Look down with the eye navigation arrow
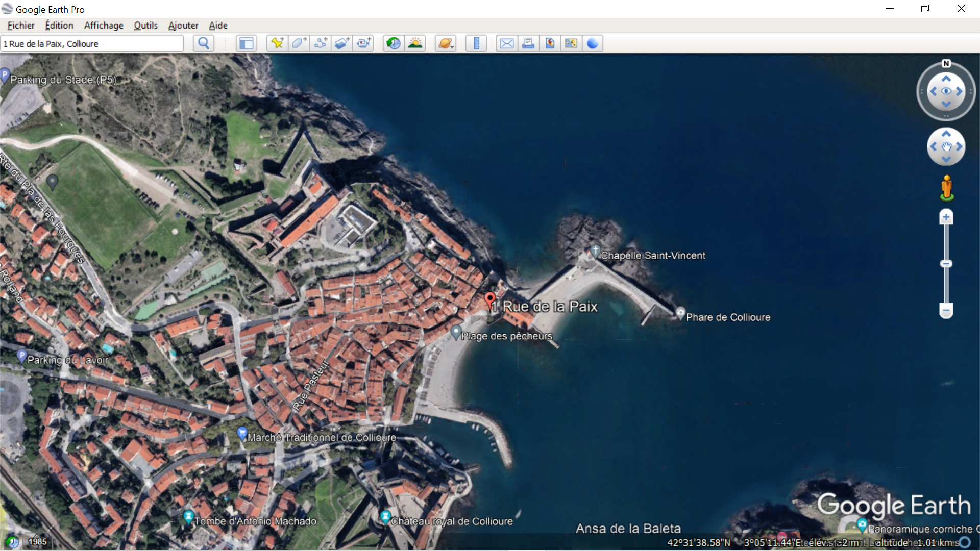 [x=946, y=104]
